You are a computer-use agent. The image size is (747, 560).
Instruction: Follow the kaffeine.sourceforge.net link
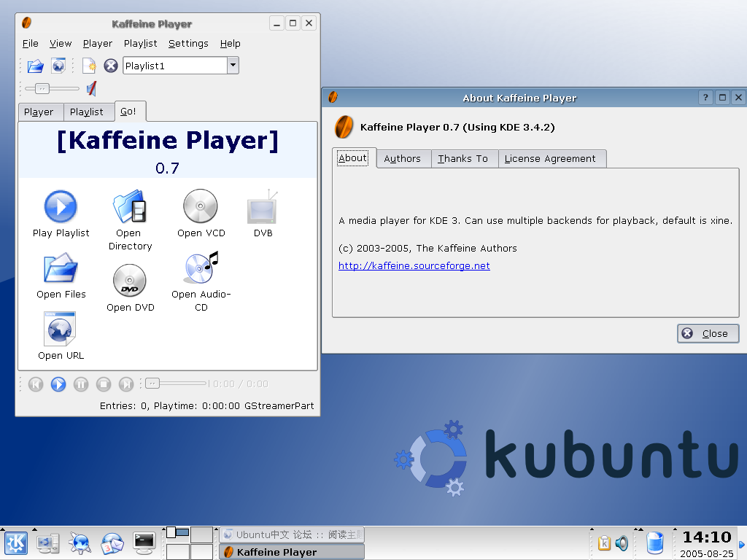click(x=414, y=265)
